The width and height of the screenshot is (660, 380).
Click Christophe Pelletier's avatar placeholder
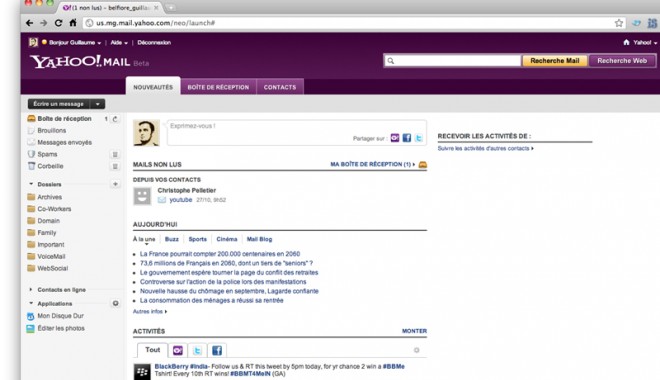[x=142, y=196]
